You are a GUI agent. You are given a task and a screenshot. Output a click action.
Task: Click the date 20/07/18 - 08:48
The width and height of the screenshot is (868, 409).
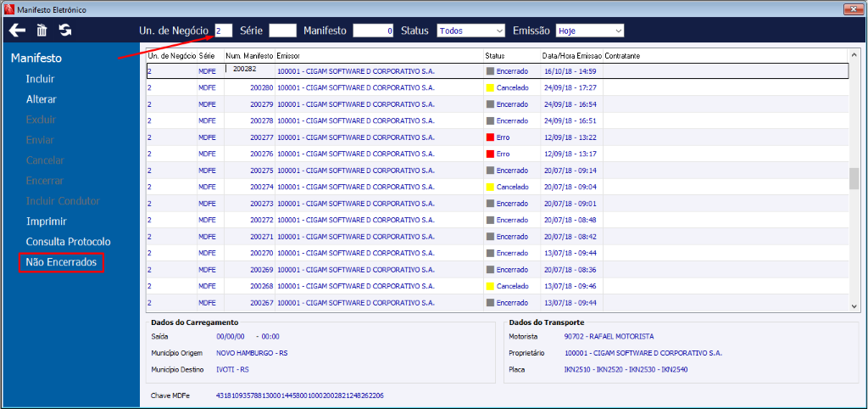[570, 220]
